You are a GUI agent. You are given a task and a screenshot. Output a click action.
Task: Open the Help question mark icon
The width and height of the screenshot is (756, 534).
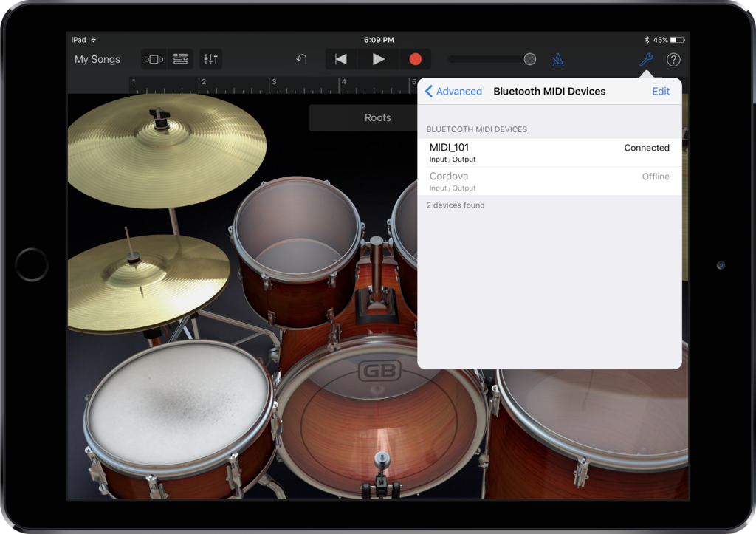pos(673,60)
